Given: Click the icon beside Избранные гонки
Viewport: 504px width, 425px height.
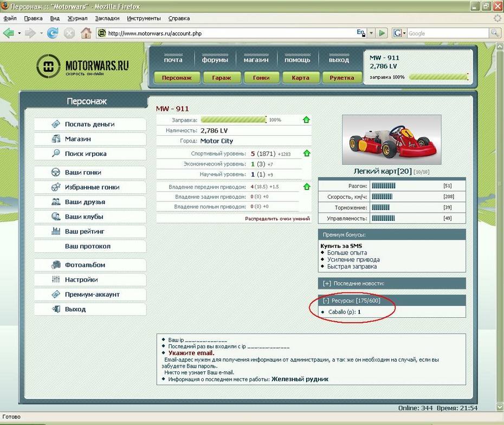Looking at the screenshot, I should click(x=56, y=187).
